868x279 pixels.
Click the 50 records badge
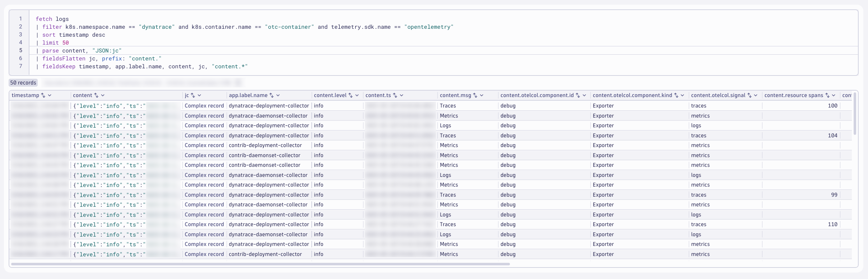coord(23,83)
